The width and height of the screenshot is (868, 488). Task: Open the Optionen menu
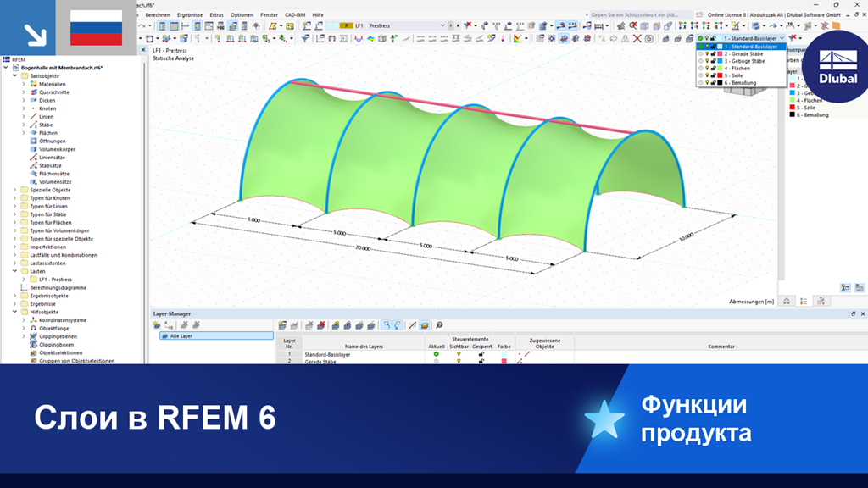point(242,14)
